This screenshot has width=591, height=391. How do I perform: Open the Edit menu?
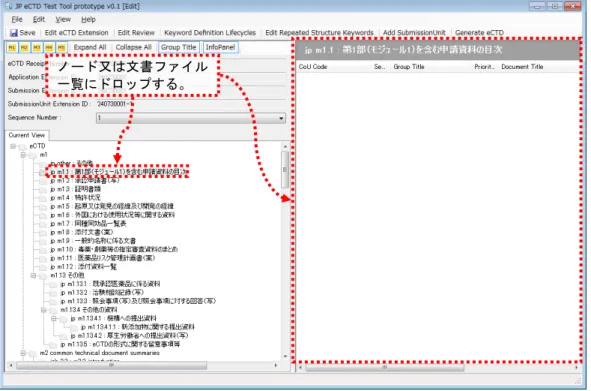[x=39, y=20]
